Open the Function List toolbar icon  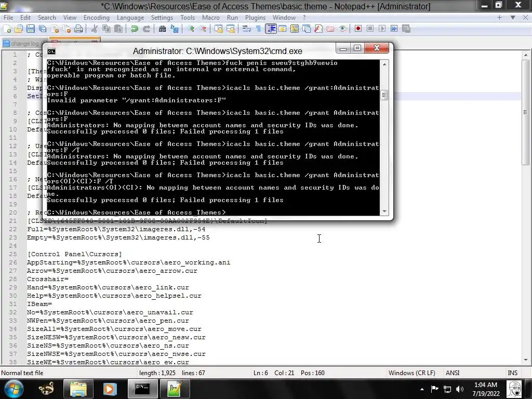(x=318, y=29)
